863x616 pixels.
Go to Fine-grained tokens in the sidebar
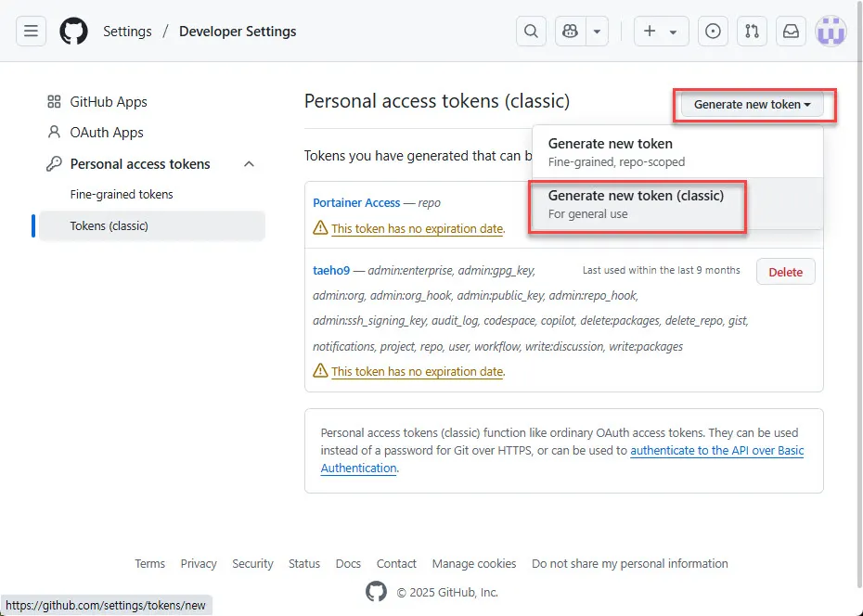click(122, 195)
